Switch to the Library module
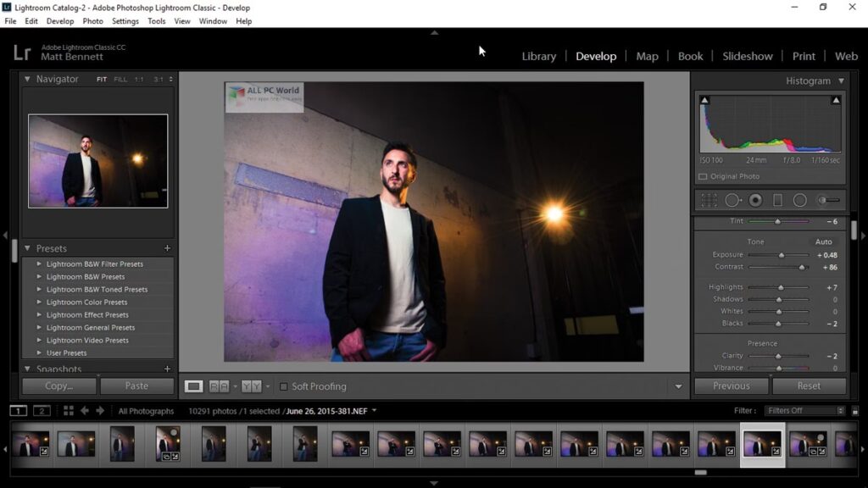Viewport: 868px width, 488px height. point(538,57)
